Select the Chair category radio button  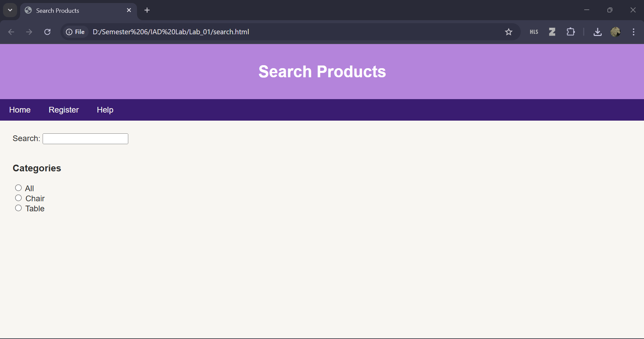click(18, 198)
